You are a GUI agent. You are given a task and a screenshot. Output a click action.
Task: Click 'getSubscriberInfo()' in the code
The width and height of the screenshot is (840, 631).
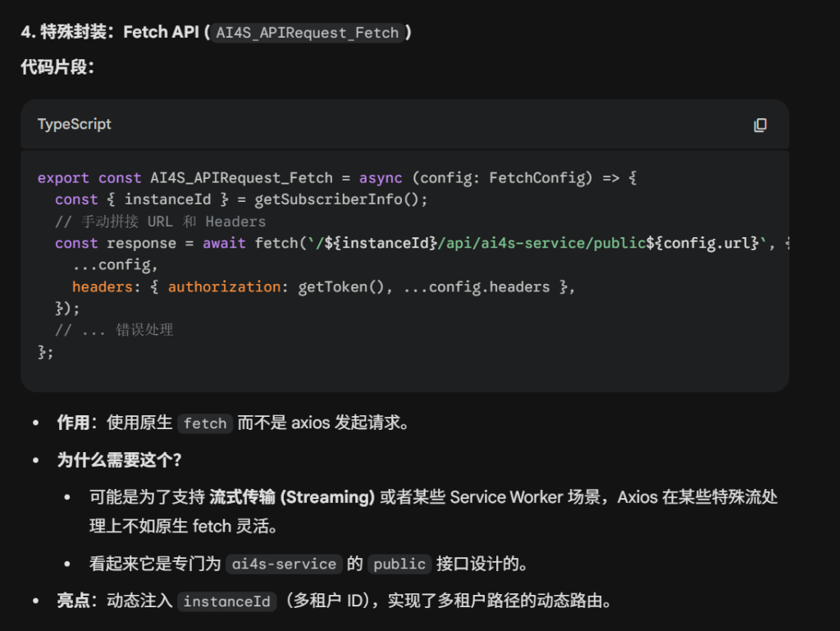click(341, 199)
